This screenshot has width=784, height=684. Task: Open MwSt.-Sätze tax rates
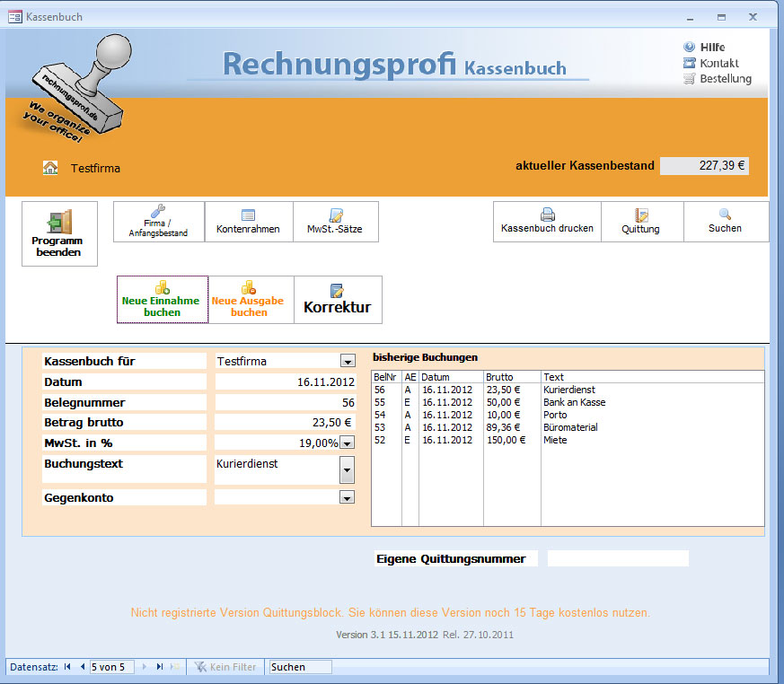coord(336,222)
